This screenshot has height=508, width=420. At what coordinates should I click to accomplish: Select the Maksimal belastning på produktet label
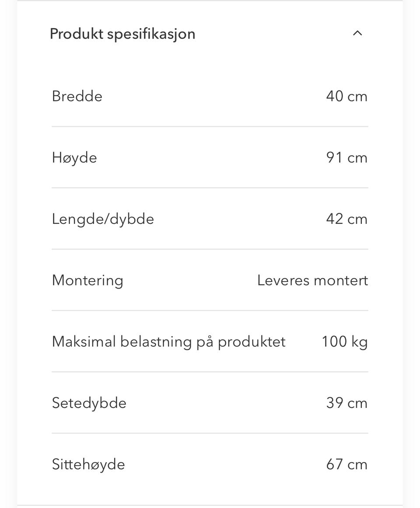168,341
